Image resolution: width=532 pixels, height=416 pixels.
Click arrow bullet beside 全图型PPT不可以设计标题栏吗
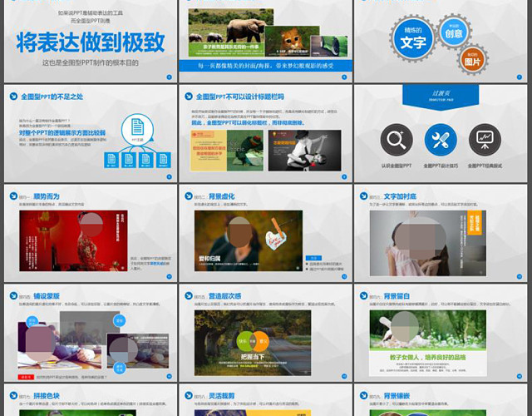(x=189, y=97)
